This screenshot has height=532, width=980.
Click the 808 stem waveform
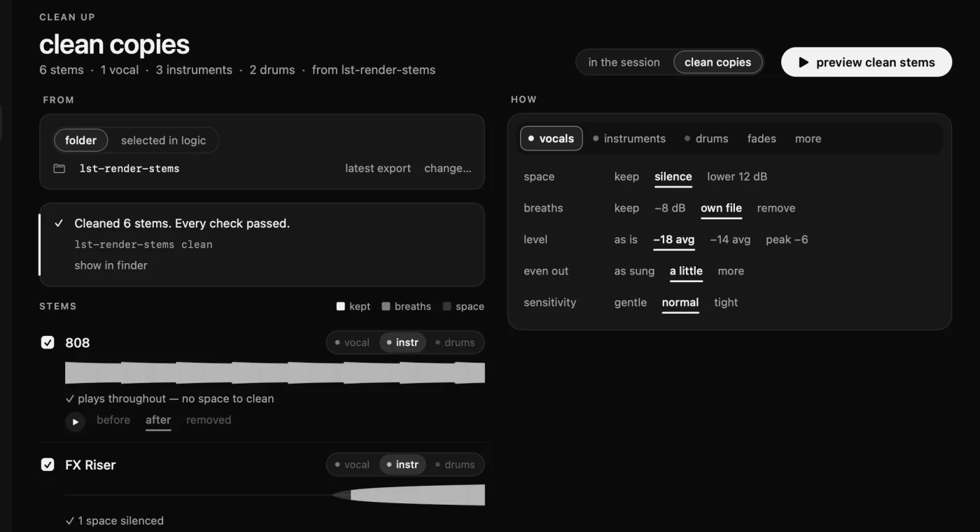[275, 372]
